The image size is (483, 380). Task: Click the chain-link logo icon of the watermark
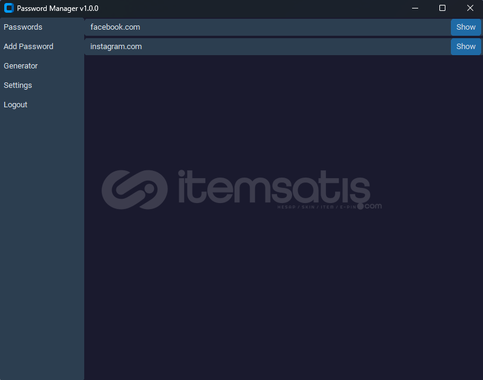[135, 190]
